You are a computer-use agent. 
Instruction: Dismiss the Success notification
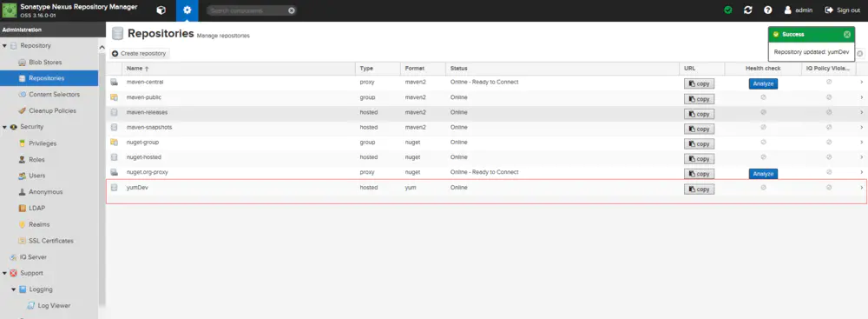coord(847,35)
